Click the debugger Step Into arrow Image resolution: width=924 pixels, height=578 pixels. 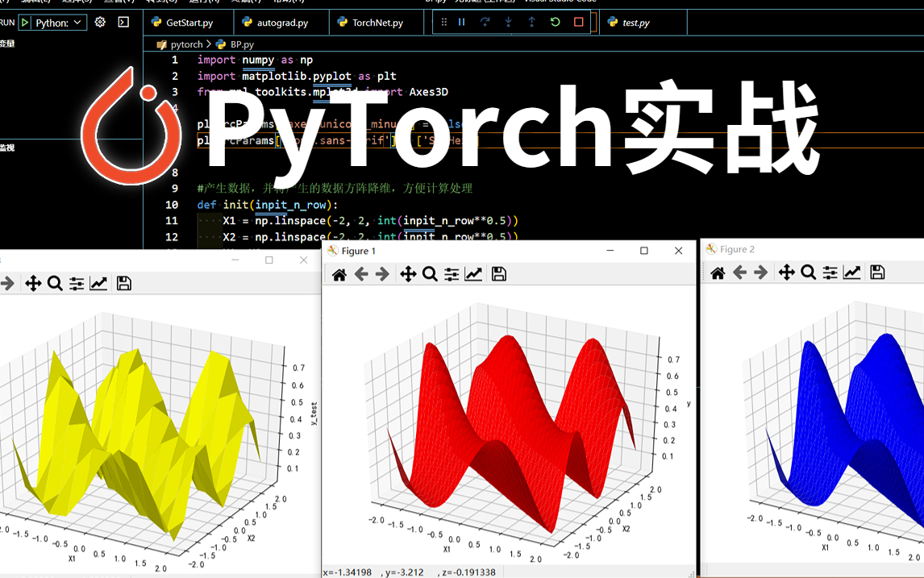coord(509,22)
